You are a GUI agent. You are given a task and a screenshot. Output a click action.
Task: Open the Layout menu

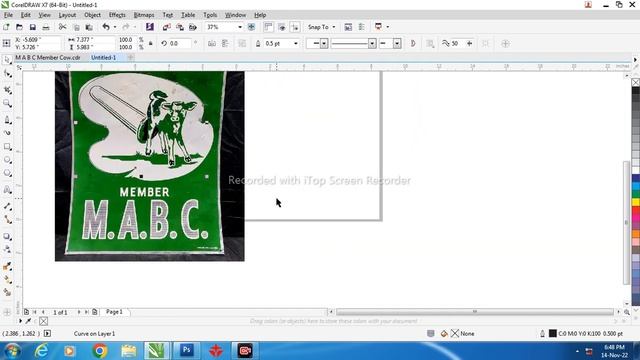pyautogui.click(x=67, y=15)
